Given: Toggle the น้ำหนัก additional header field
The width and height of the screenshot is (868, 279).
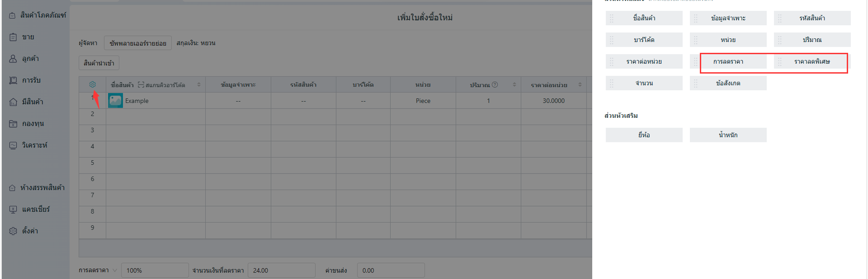Looking at the screenshot, I should pyautogui.click(x=728, y=135).
